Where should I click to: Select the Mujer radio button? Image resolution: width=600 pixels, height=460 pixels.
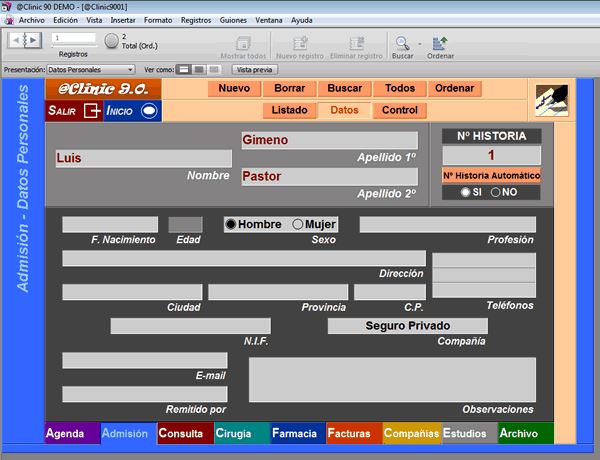pos(297,224)
